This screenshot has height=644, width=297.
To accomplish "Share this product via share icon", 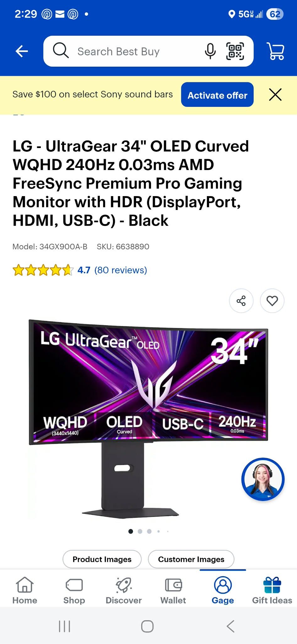I will [x=241, y=301].
